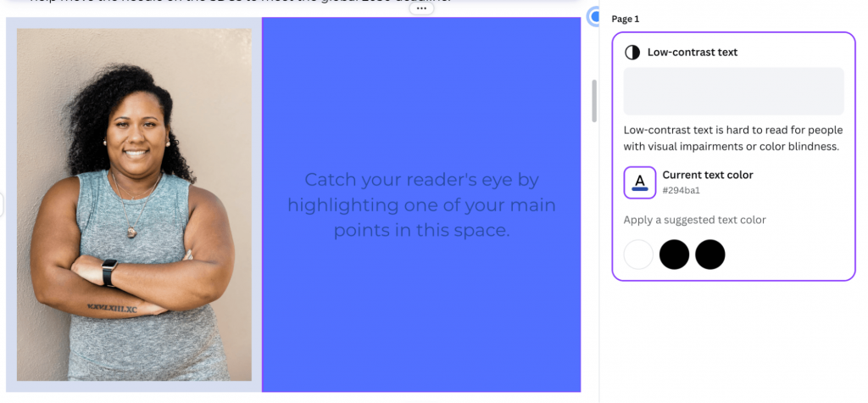Apply the second black suggested text color
The width and height of the screenshot is (868, 403).
pyautogui.click(x=710, y=255)
